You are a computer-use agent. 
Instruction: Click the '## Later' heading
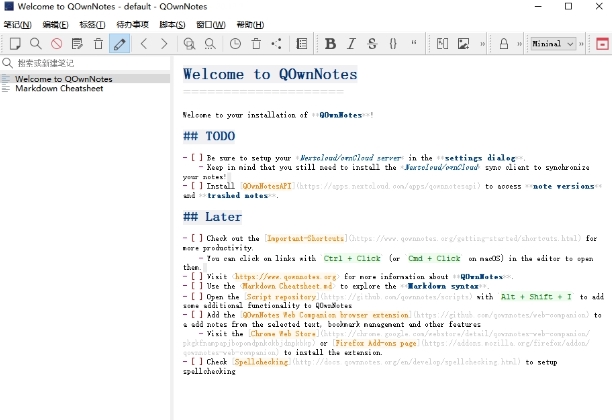click(x=212, y=217)
